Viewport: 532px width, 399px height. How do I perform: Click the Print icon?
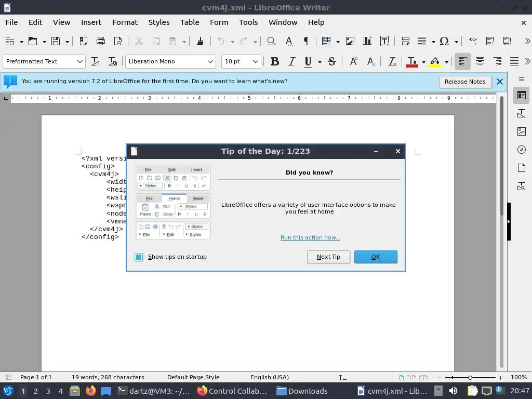pyautogui.click(x=101, y=42)
